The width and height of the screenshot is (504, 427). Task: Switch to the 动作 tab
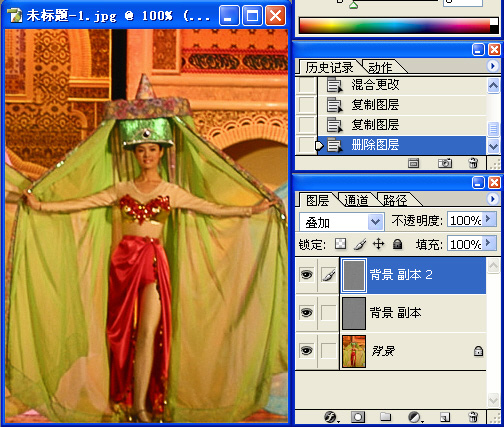(380, 68)
